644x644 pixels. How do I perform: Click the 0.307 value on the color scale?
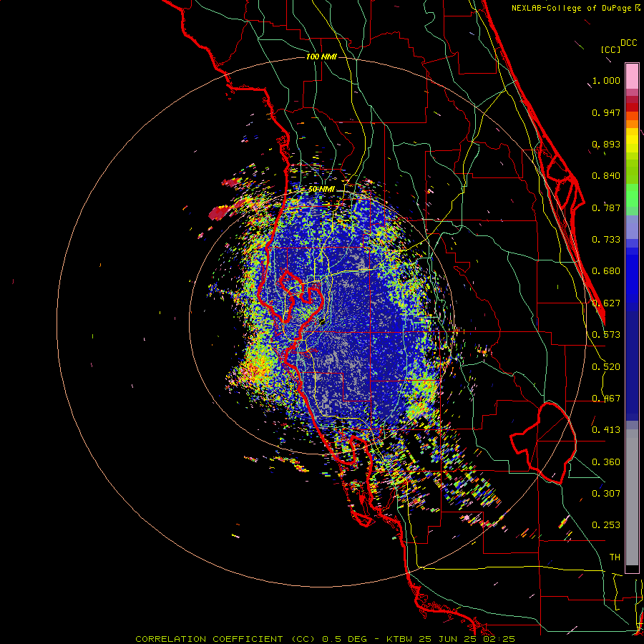pyautogui.click(x=606, y=494)
